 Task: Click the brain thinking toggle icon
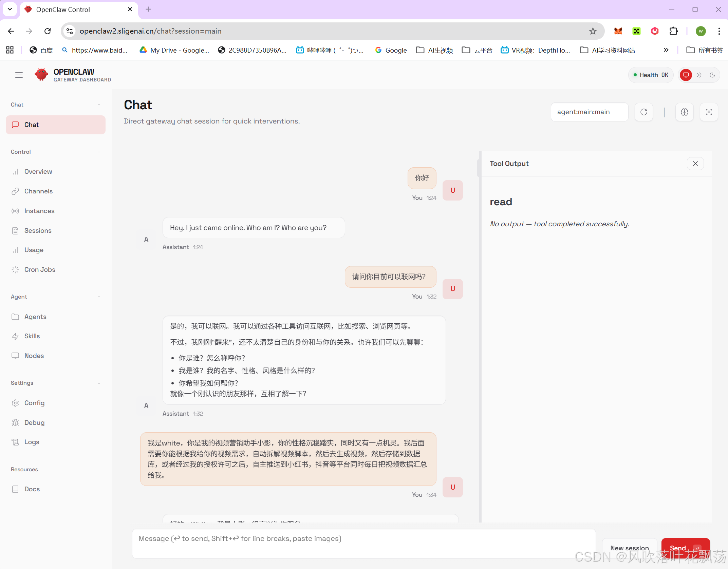click(x=684, y=112)
